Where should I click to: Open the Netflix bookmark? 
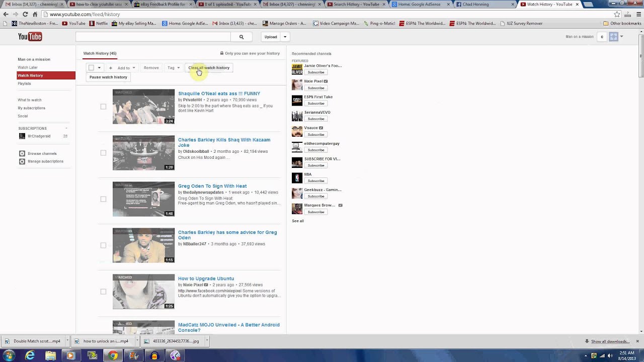(x=99, y=23)
